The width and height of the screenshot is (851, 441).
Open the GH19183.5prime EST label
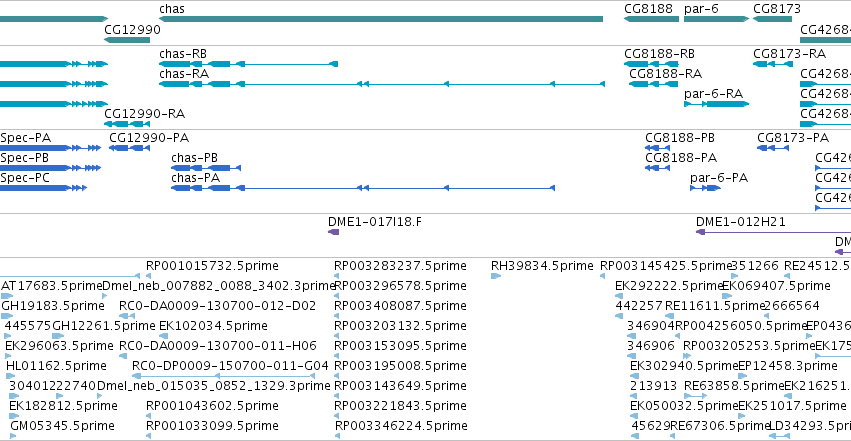point(53,306)
